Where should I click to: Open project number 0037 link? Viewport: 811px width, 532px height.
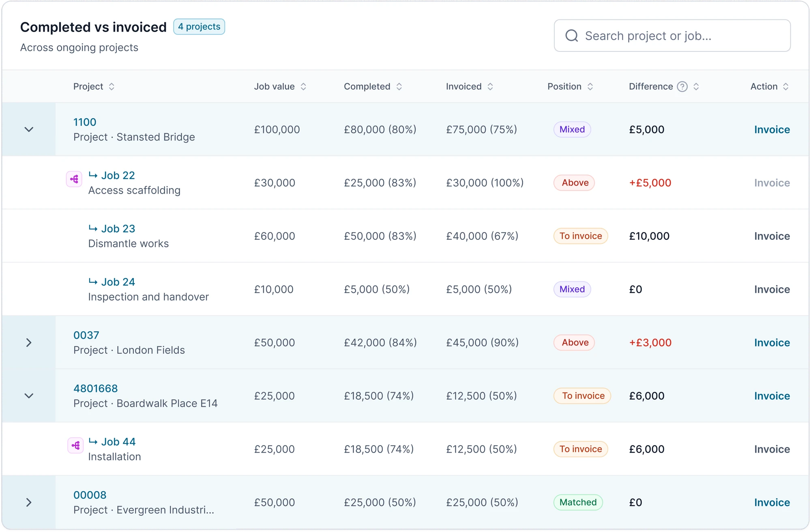click(x=86, y=335)
